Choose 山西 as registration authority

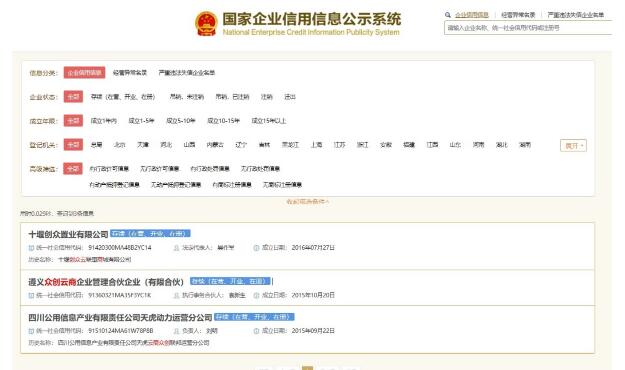[189, 145]
